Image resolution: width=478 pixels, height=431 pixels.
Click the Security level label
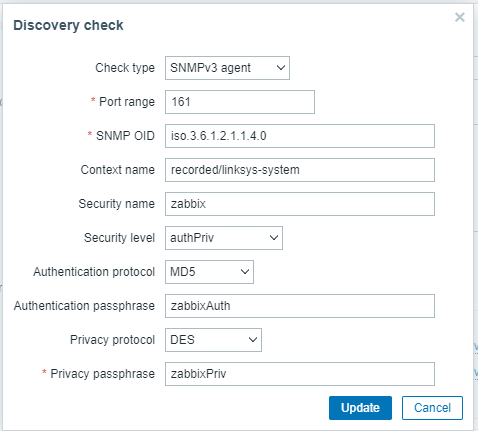pos(119,238)
